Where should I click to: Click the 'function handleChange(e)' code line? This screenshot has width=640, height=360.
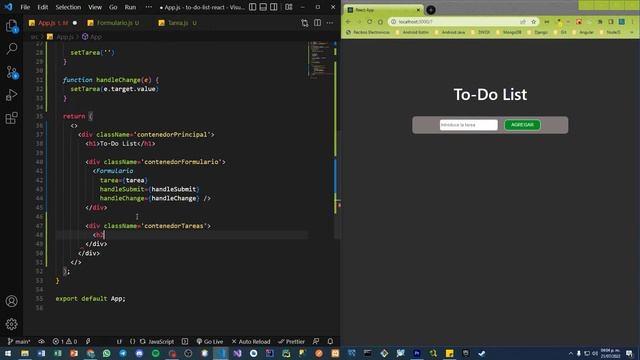coord(111,80)
